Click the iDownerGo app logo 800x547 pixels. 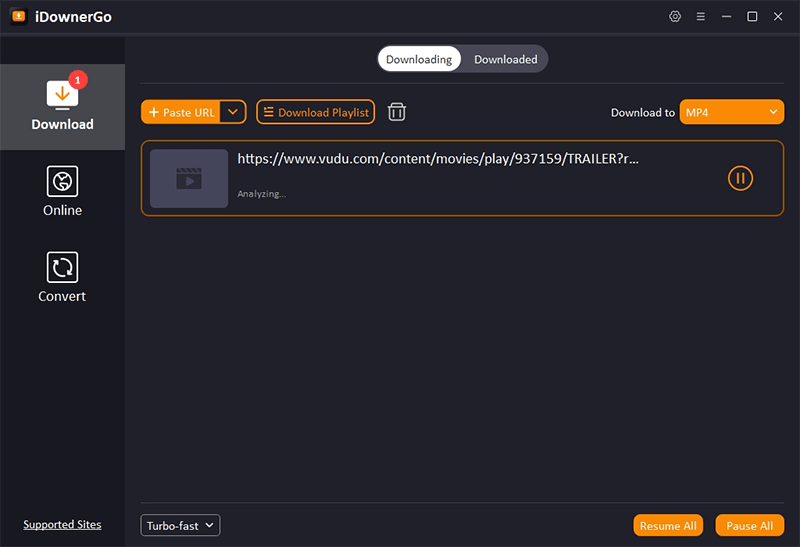tap(19, 16)
